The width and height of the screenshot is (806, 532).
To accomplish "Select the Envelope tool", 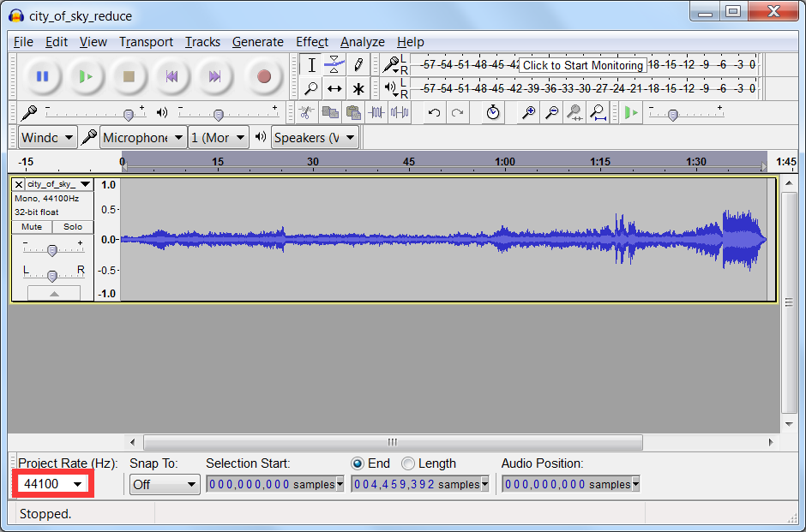I will tap(334, 65).
